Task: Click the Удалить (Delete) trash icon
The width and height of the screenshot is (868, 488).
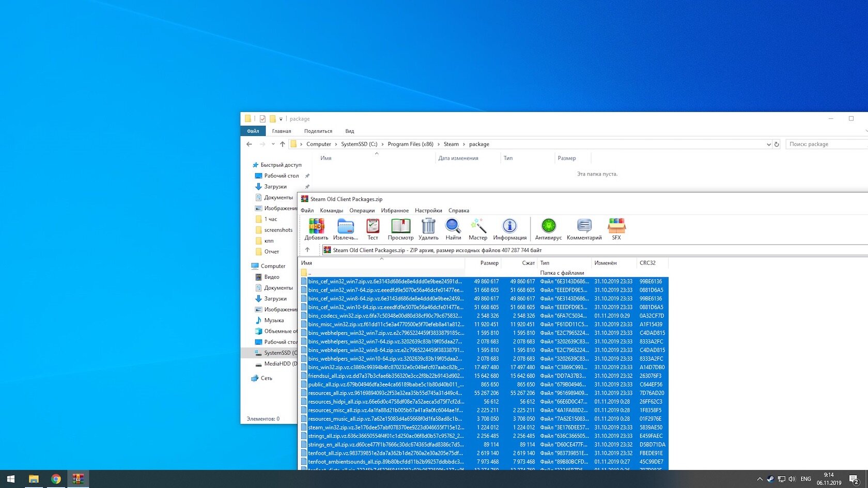Action: (x=428, y=229)
